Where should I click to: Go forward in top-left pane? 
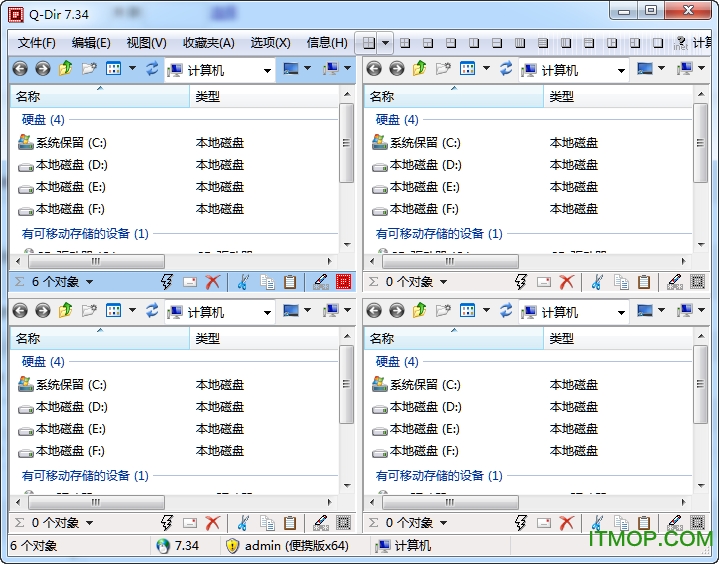43,69
